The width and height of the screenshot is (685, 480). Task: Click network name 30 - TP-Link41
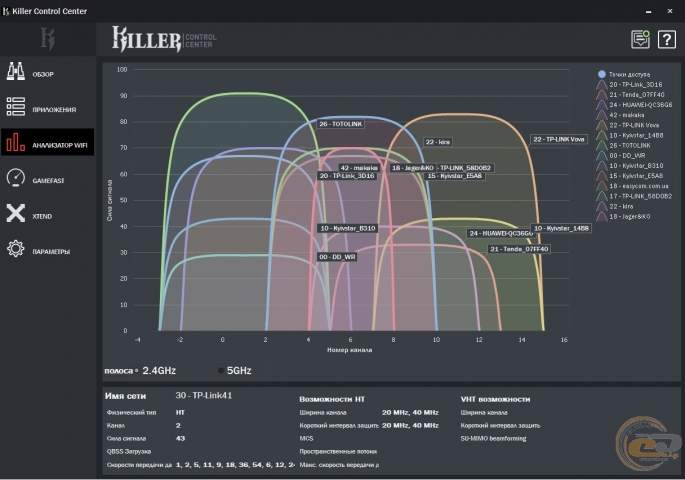204,395
